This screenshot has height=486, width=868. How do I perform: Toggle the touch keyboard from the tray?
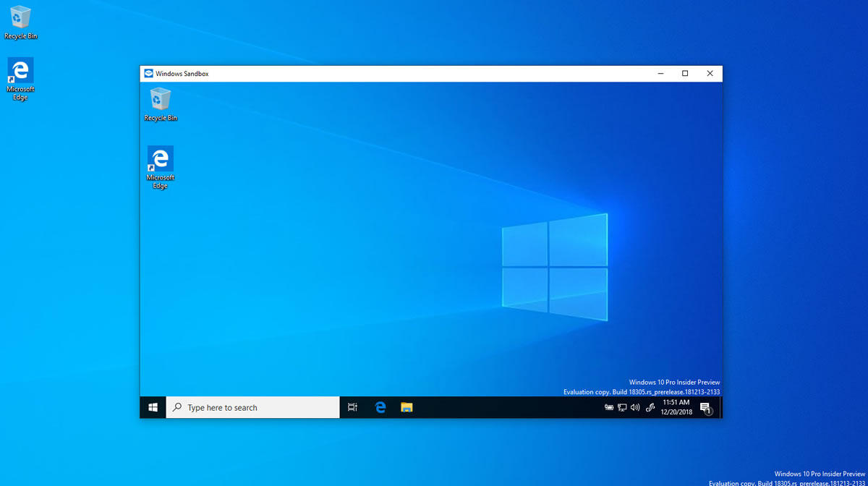[x=609, y=407]
